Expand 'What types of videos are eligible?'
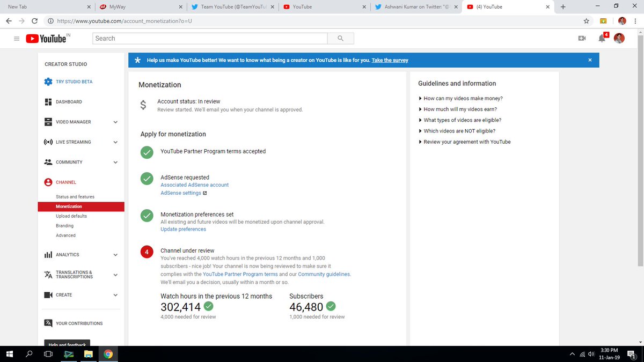 point(460,120)
